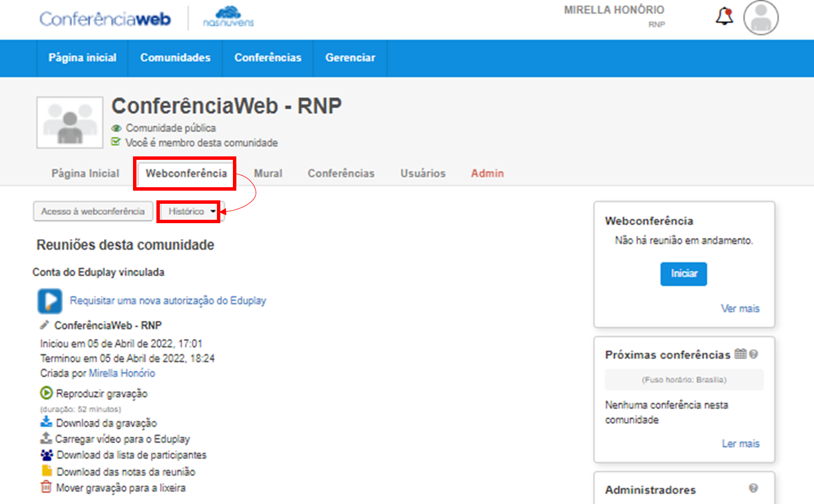
Task: Open the Histórico dropdown arrow
Action: tap(213, 211)
